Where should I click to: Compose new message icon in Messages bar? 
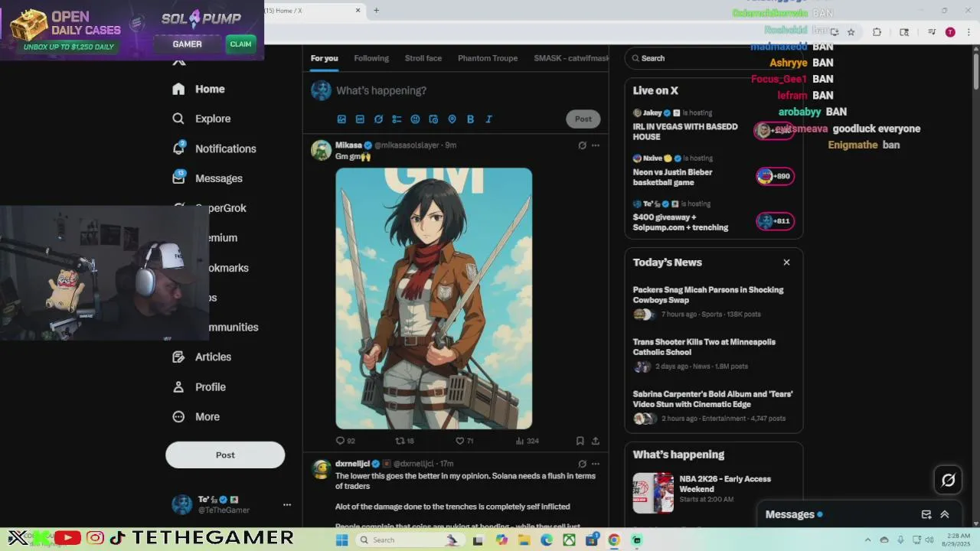click(x=926, y=514)
